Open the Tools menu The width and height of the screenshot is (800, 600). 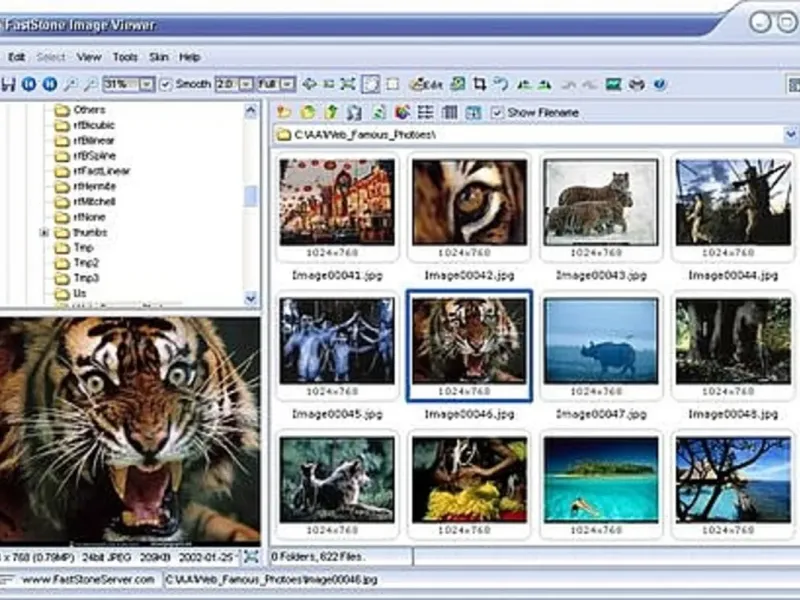[125, 57]
